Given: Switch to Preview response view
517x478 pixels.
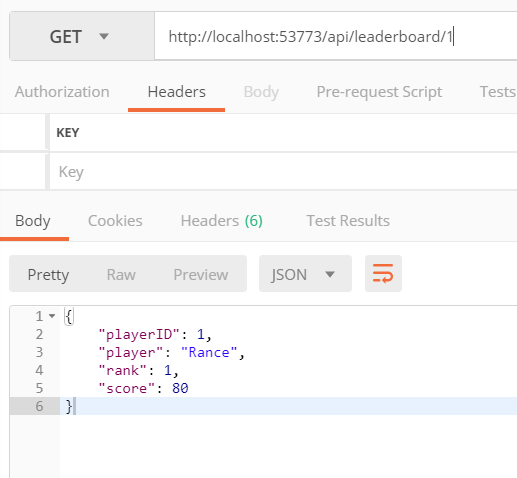Looking at the screenshot, I should [x=201, y=275].
